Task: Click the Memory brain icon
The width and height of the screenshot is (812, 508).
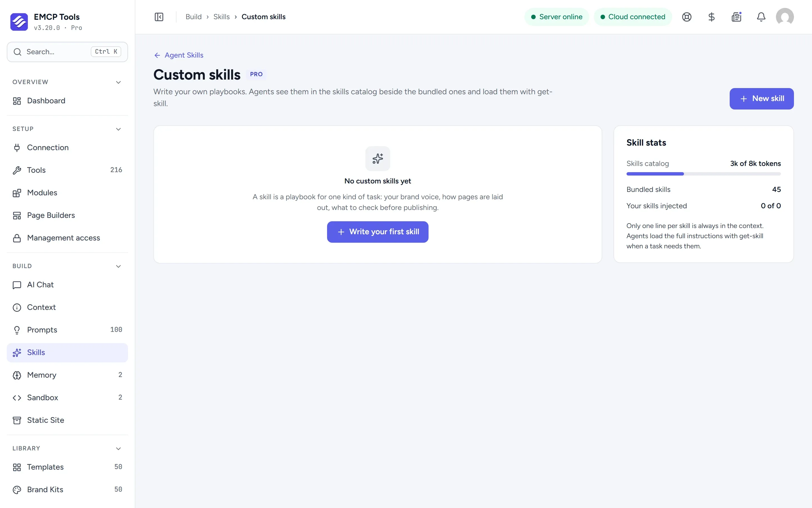Action: [x=17, y=375]
